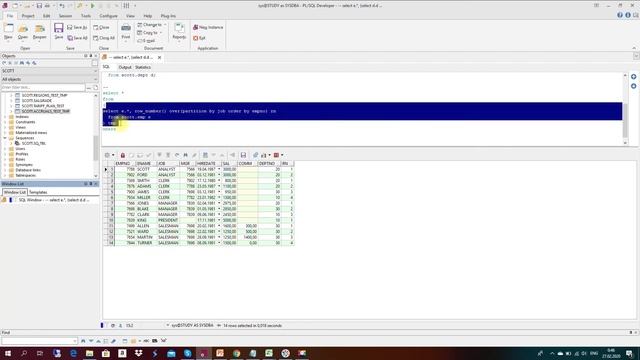Screen dimensions: 640x360
Task: Click the Save icon in quick access toolbar
Action: coord(39,6)
